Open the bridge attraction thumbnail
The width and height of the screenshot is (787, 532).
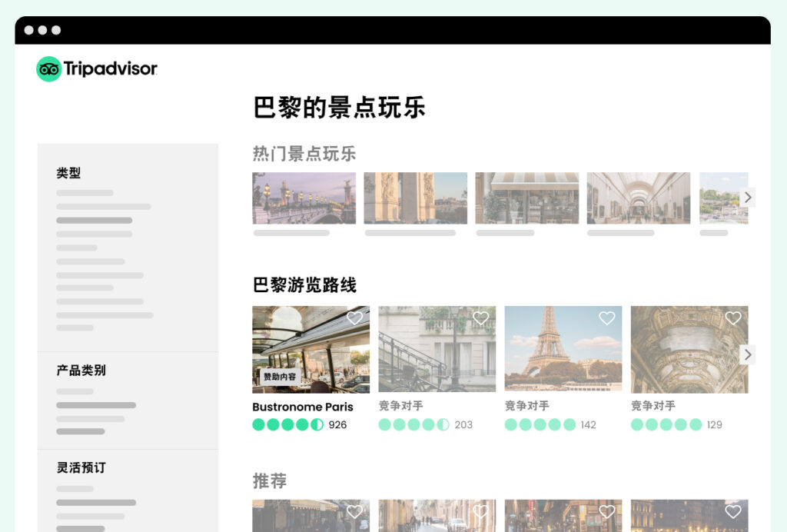point(304,198)
